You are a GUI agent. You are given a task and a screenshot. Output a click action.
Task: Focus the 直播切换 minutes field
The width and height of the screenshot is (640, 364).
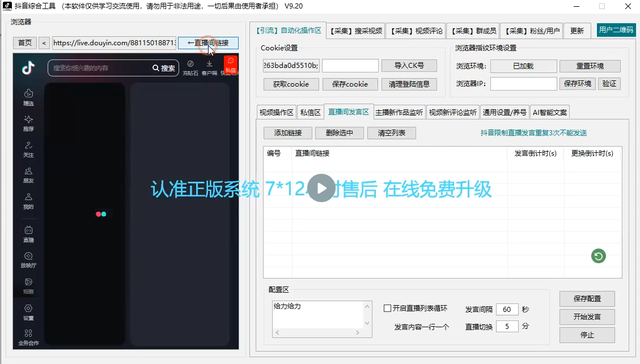tap(507, 327)
